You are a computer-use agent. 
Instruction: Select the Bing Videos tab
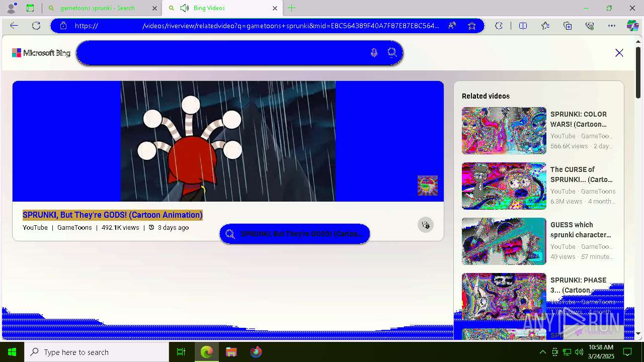coord(223,8)
